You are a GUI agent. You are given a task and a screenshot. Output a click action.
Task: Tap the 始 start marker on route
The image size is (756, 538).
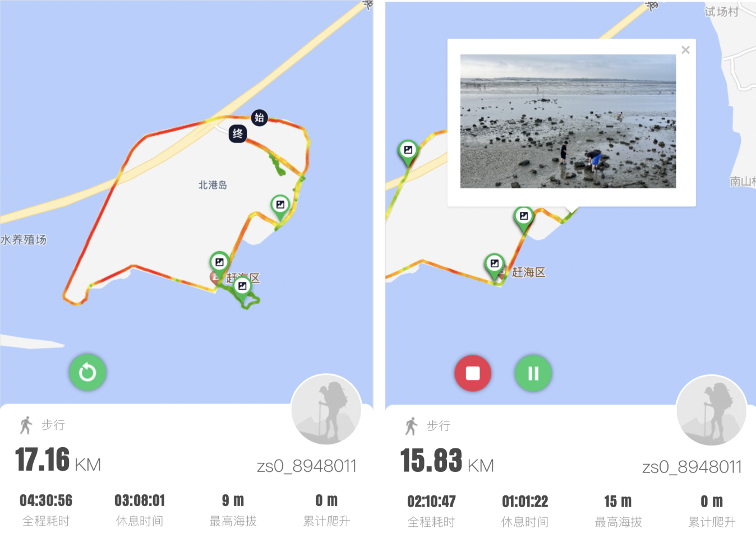[x=259, y=117]
